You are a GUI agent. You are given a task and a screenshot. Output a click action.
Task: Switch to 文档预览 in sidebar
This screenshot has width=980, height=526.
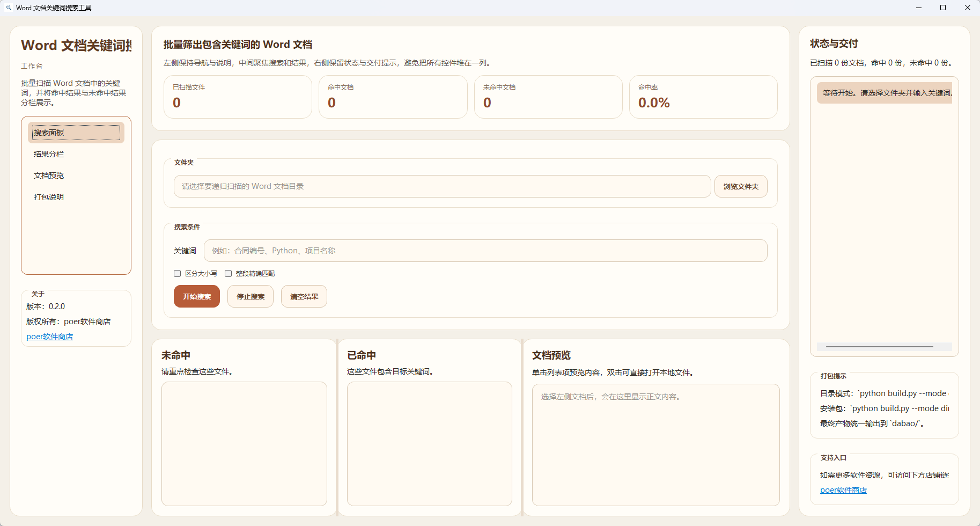tap(76, 176)
